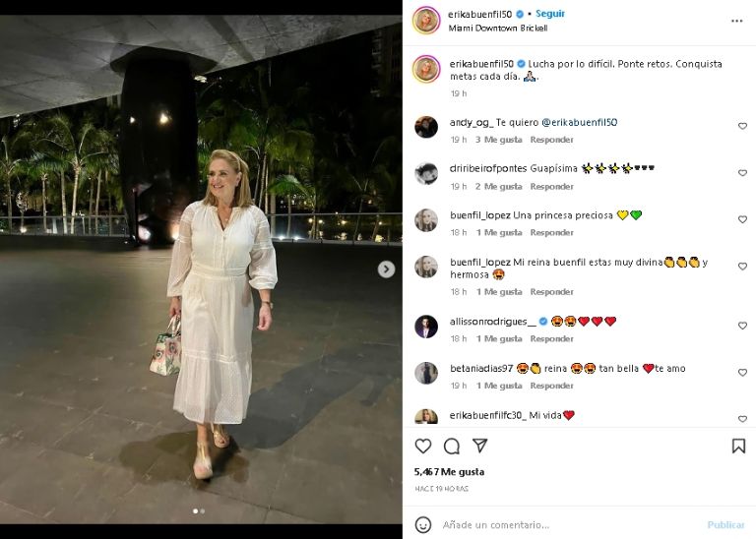Open the comment bubble icon under the post
Viewport: 756px width, 539px height.
tap(452, 446)
